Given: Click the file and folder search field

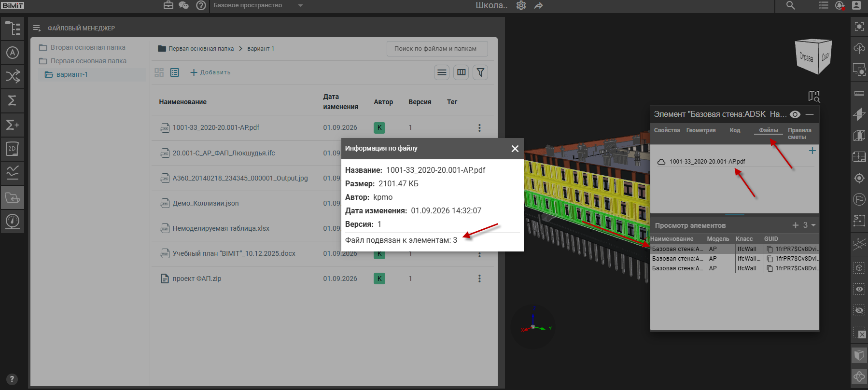Looking at the screenshot, I should point(437,49).
